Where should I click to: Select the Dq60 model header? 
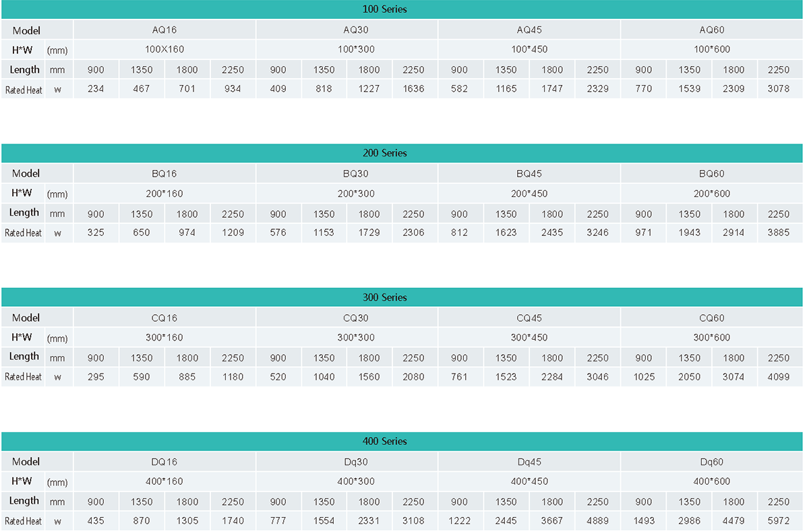[711, 462]
